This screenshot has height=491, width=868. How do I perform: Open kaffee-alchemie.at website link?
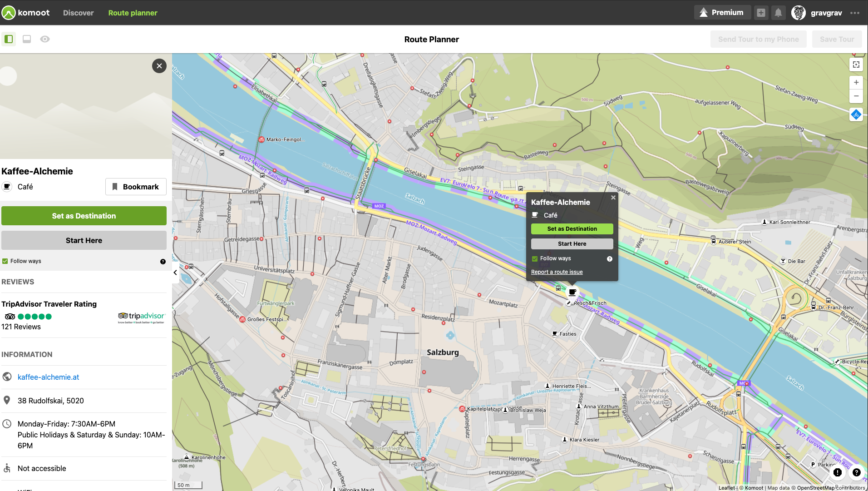click(x=48, y=377)
